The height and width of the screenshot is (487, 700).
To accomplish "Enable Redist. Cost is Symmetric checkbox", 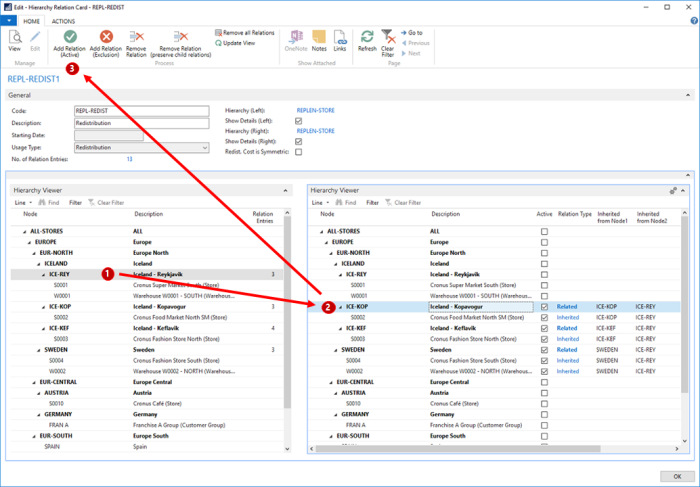I will coord(298,152).
